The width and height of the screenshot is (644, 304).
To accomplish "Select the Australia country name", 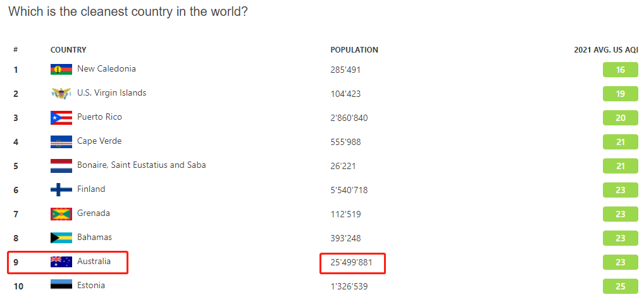I will [x=94, y=261].
